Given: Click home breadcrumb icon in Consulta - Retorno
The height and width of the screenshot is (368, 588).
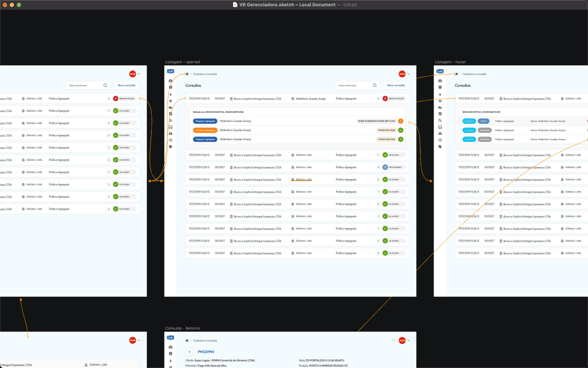Looking at the screenshot, I should [187, 340].
